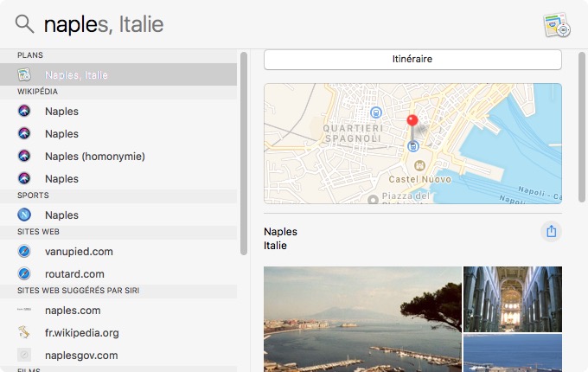588x372 pixels.
Task: Open the church interior photo thumbnail
Action: click(512, 298)
